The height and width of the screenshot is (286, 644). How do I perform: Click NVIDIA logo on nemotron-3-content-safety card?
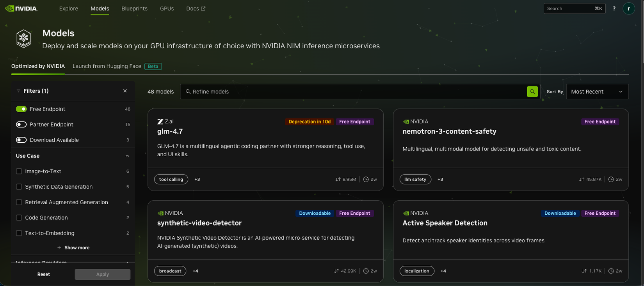pos(406,122)
